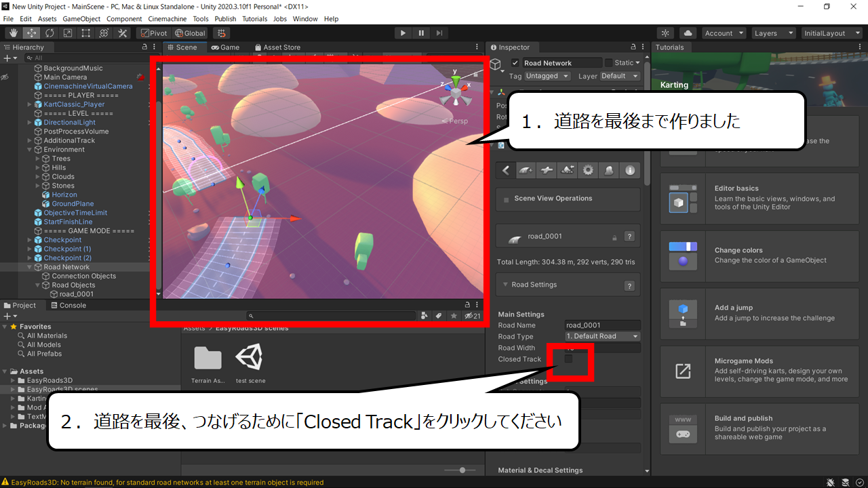
Task: Toggle the grid snapping icon
Action: point(222,33)
